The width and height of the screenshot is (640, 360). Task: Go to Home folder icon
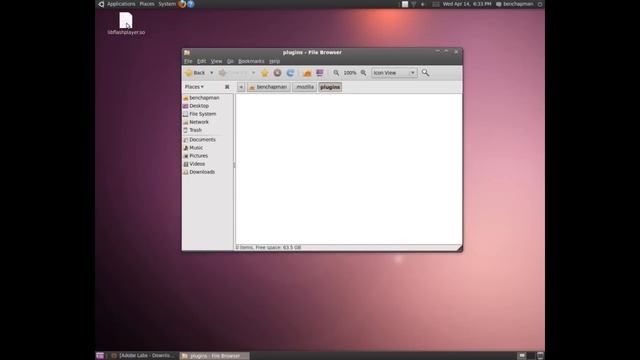coord(307,73)
